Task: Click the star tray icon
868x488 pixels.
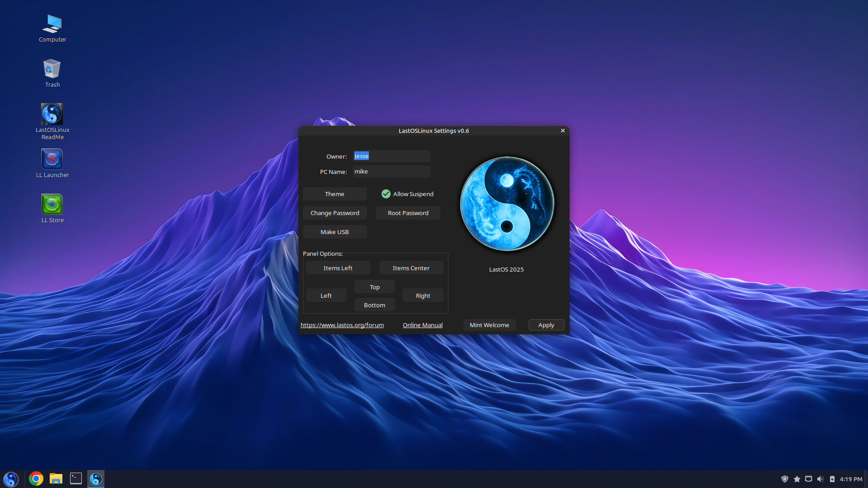Action: click(x=797, y=479)
